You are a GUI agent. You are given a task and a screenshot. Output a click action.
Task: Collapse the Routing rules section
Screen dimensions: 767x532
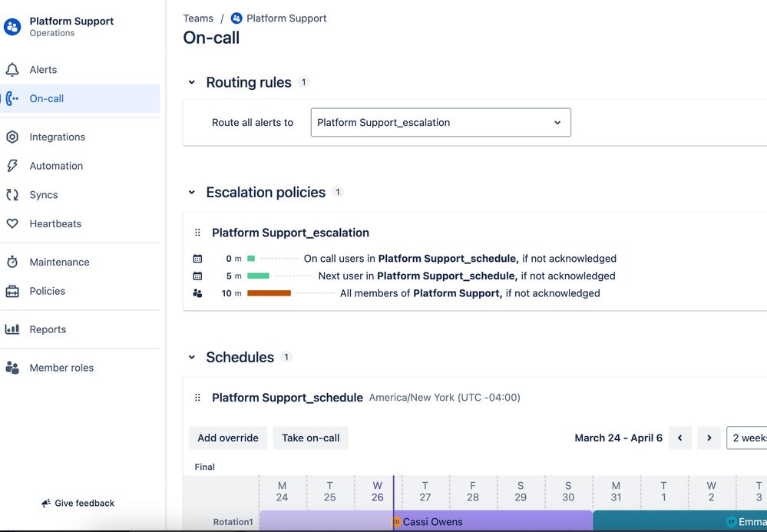coord(192,82)
